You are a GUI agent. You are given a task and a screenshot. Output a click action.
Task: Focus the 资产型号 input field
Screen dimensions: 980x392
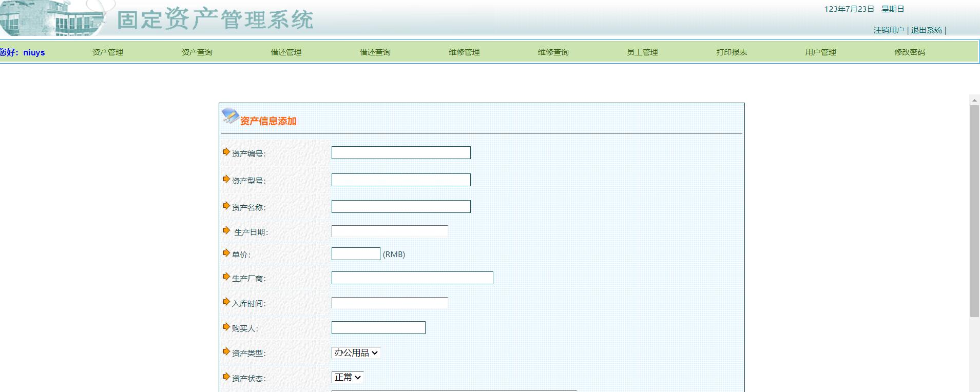click(401, 180)
